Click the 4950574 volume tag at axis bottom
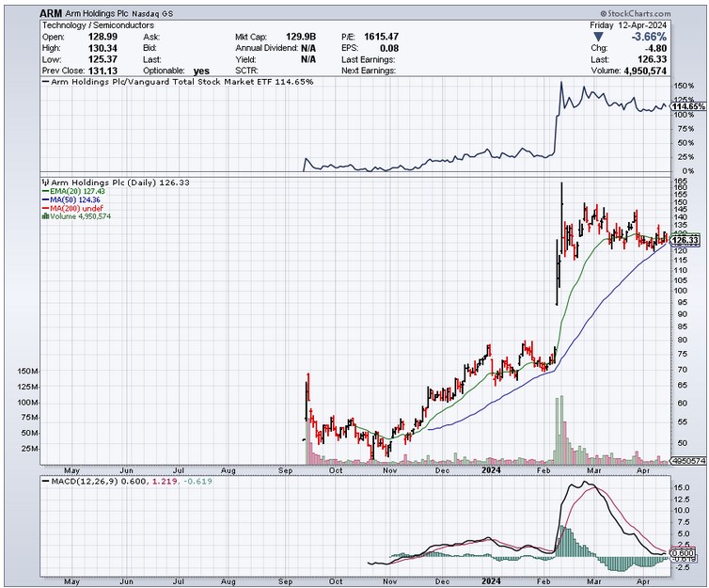 (685, 461)
